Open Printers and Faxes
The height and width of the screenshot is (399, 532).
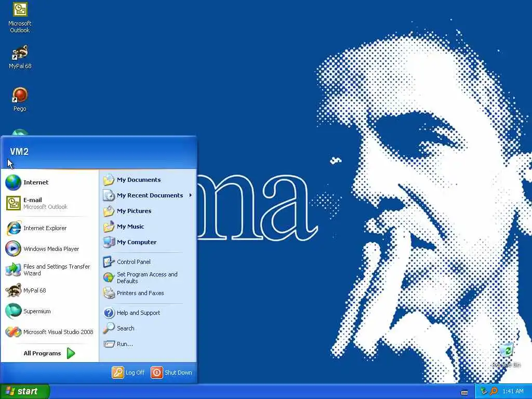(x=148, y=293)
